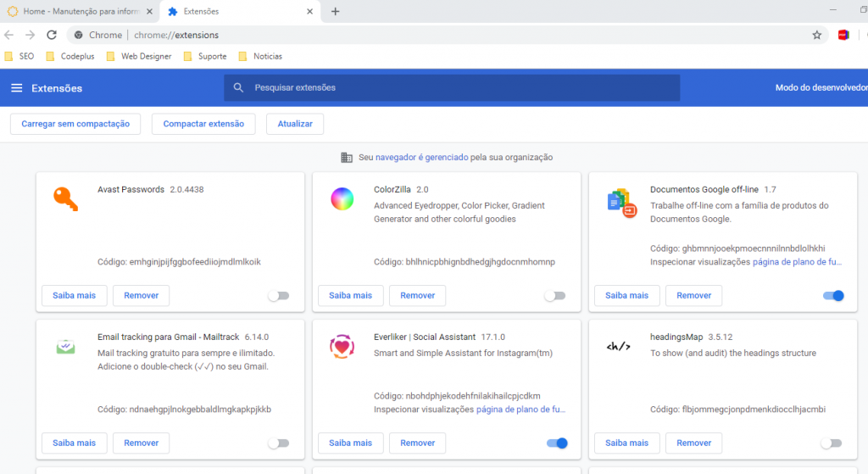The image size is (868, 474).
Task: Bookmark this page with the star
Action: coord(816,35)
